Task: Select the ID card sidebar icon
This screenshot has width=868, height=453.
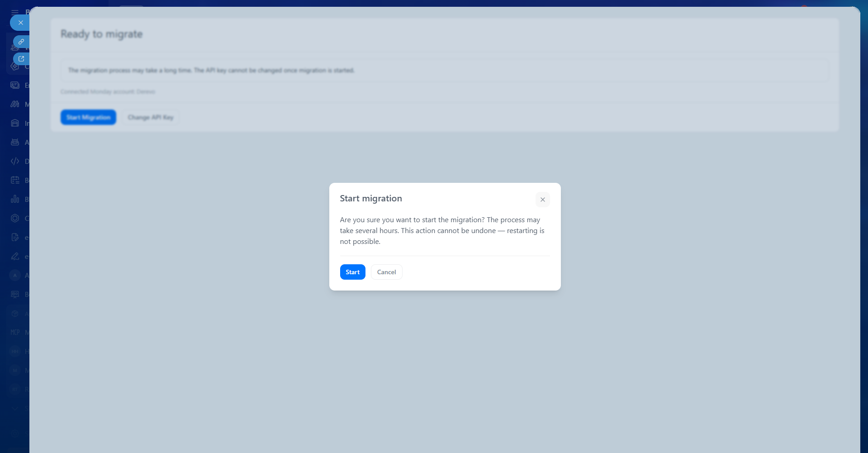Action: coord(15,85)
